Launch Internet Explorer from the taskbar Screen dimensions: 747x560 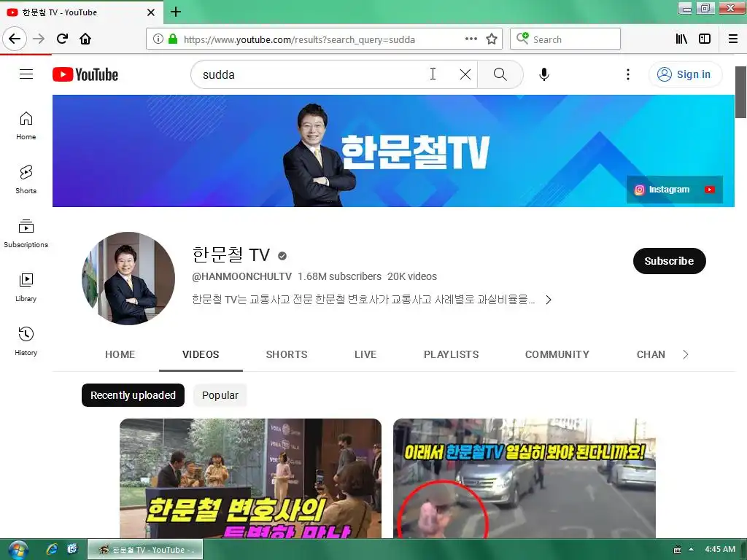coord(52,550)
